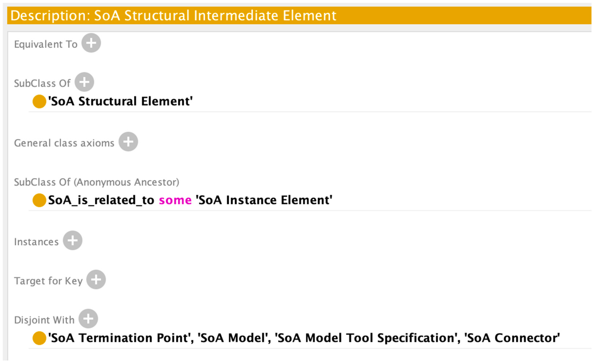Screen dimensions: 595x364
Task: Add a new SubClass Of entry
Action: 84,82
